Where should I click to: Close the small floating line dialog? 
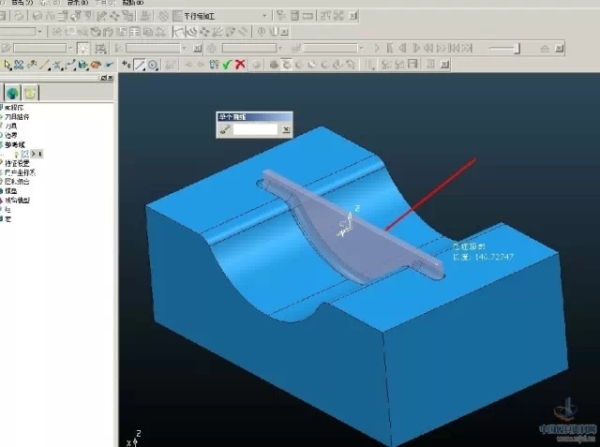[287, 129]
